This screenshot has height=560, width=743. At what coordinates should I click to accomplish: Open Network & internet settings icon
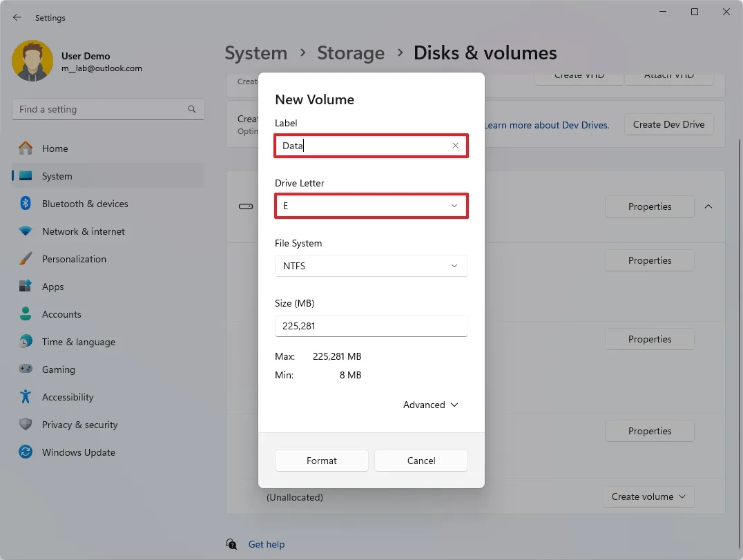pyautogui.click(x=26, y=231)
